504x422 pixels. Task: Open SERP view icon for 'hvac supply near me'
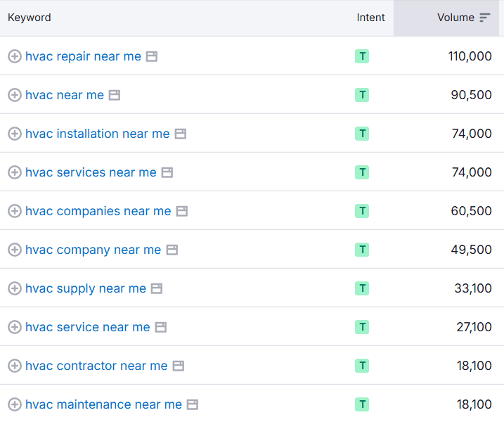tap(157, 288)
